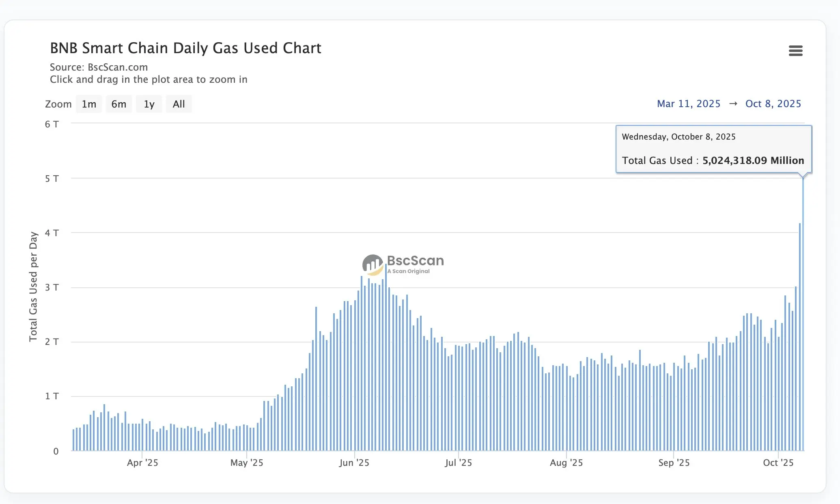
Task: Open the chart hamburger context menu
Action: click(x=795, y=51)
